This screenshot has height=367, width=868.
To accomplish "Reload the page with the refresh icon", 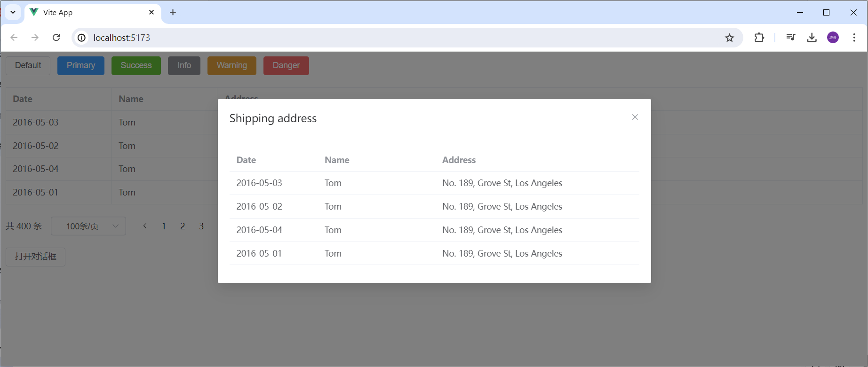I will (x=56, y=38).
